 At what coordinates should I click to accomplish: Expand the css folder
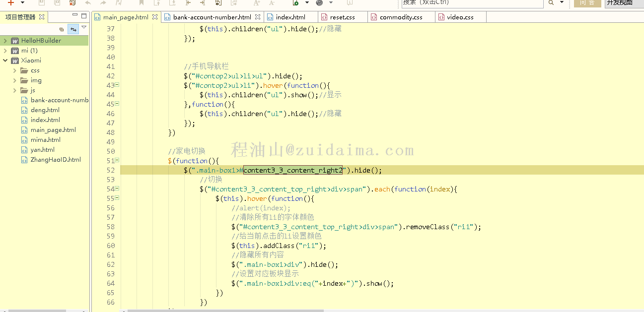(x=15, y=70)
